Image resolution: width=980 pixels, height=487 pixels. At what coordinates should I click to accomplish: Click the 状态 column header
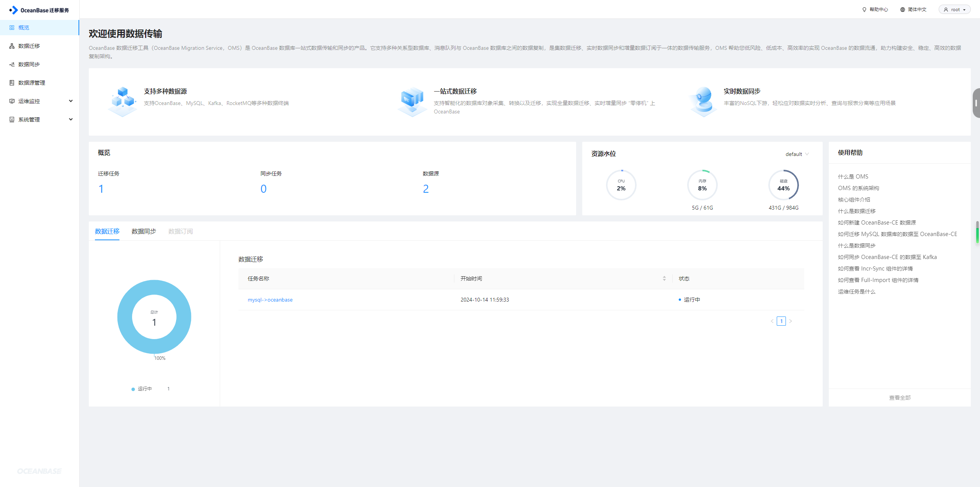point(684,279)
